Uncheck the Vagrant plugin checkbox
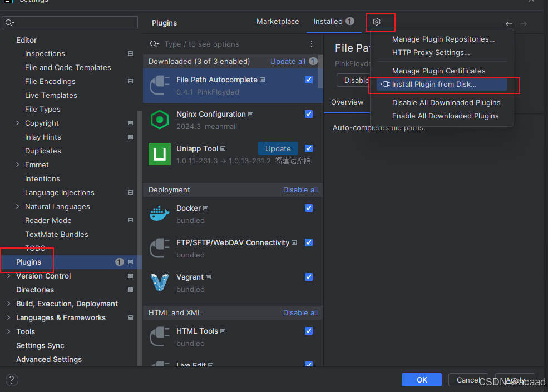548x392 pixels. pos(309,277)
